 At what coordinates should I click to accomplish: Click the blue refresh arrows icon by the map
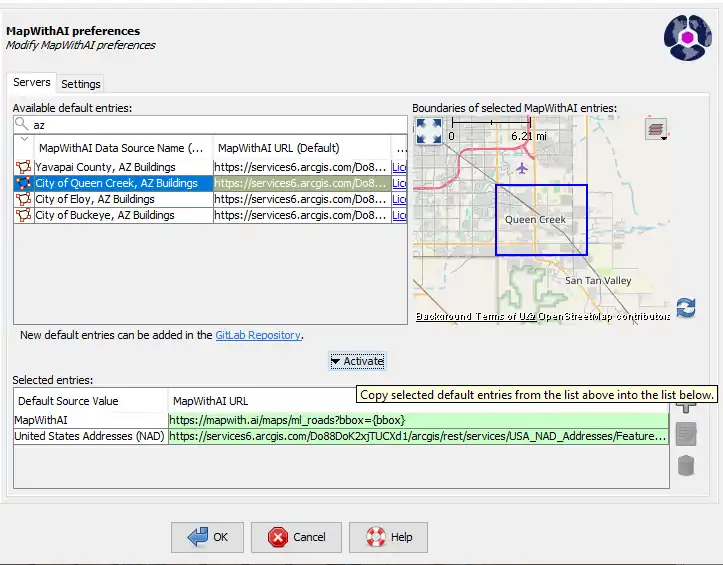coord(686,308)
